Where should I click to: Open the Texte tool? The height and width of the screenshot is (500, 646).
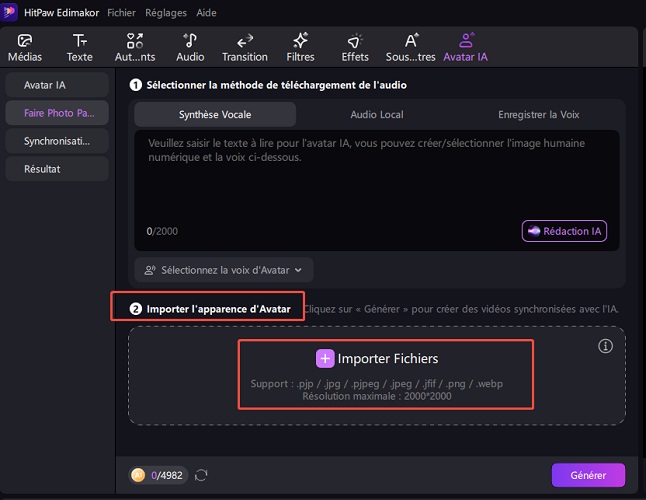point(80,48)
